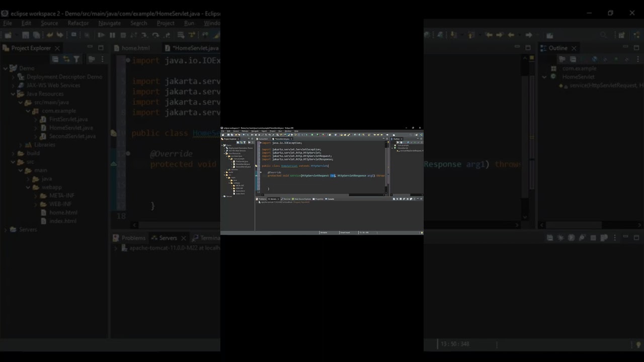Click the Back navigation arrow in background right toolbar
The image size is (644, 362).
coord(511,35)
